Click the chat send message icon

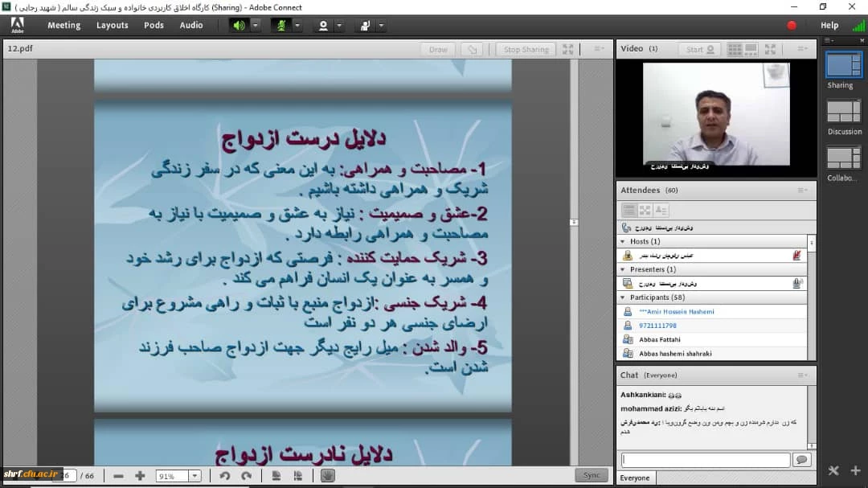pos(800,460)
